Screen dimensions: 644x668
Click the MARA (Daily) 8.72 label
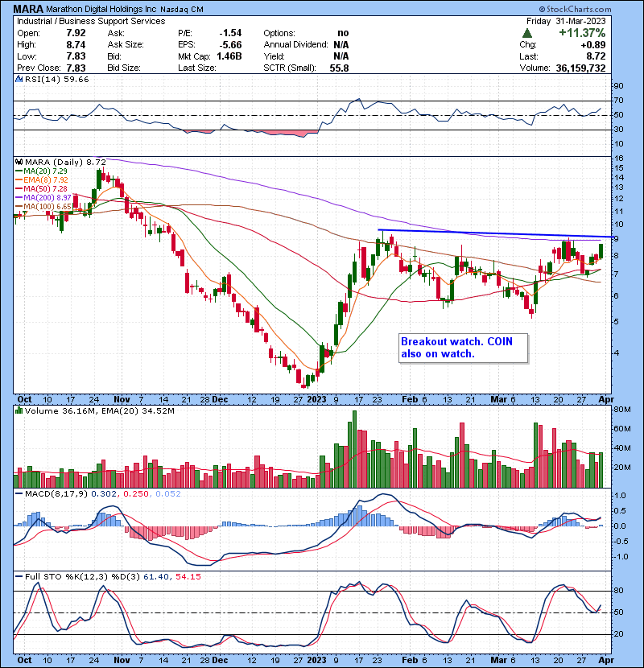65,162
